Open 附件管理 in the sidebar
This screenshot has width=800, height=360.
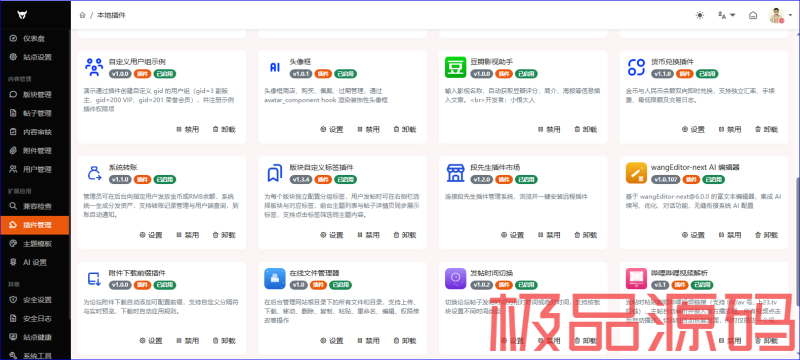click(x=35, y=150)
